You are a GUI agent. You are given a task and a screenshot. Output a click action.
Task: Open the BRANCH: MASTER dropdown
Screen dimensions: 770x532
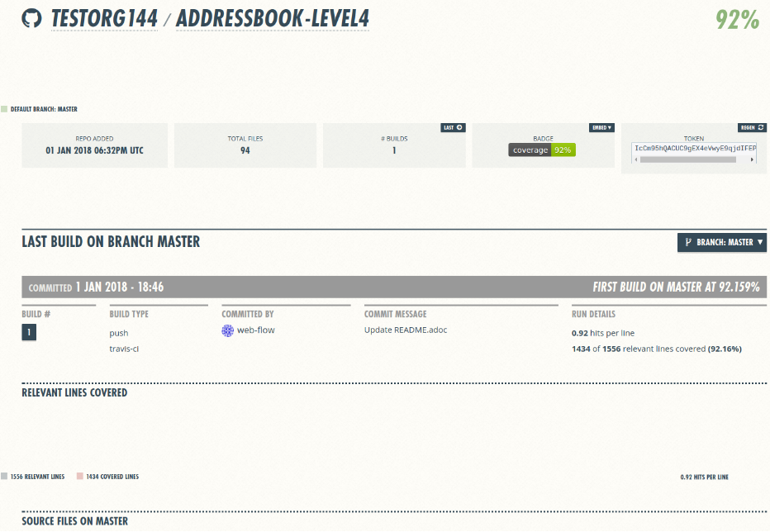721,242
